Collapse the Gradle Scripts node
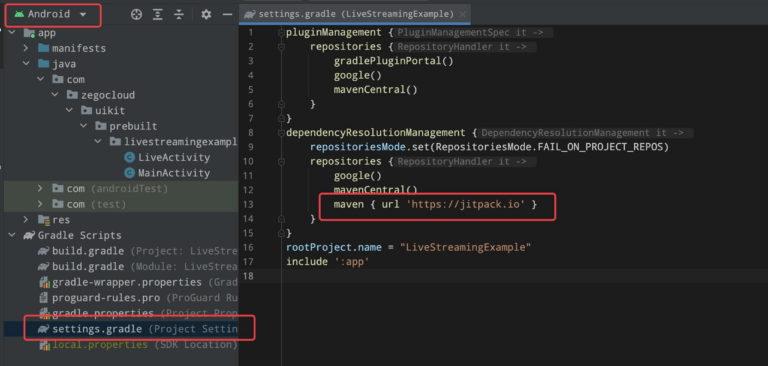This screenshot has width=768, height=366. [x=12, y=236]
